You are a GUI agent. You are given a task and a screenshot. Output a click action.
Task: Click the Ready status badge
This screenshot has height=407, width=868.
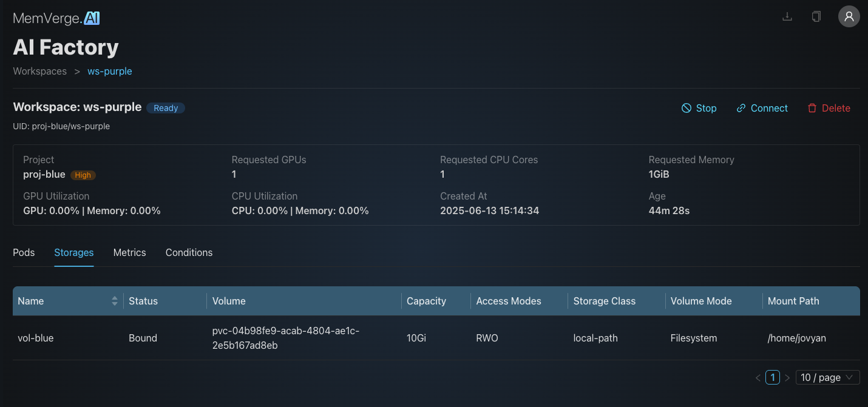point(166,108)
